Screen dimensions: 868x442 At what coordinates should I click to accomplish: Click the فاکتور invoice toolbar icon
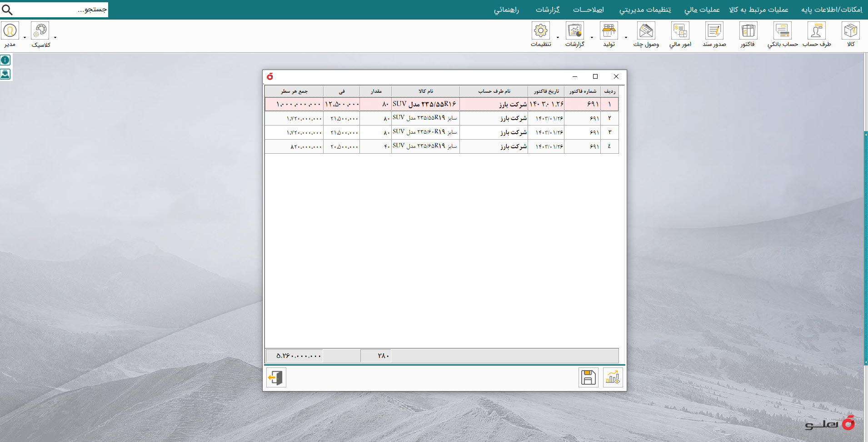748,31
